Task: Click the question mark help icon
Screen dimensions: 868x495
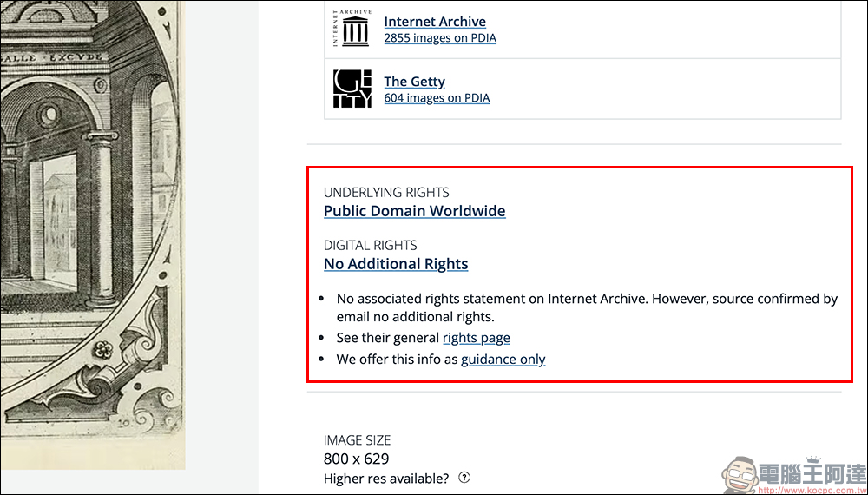Action: (464, 478)
